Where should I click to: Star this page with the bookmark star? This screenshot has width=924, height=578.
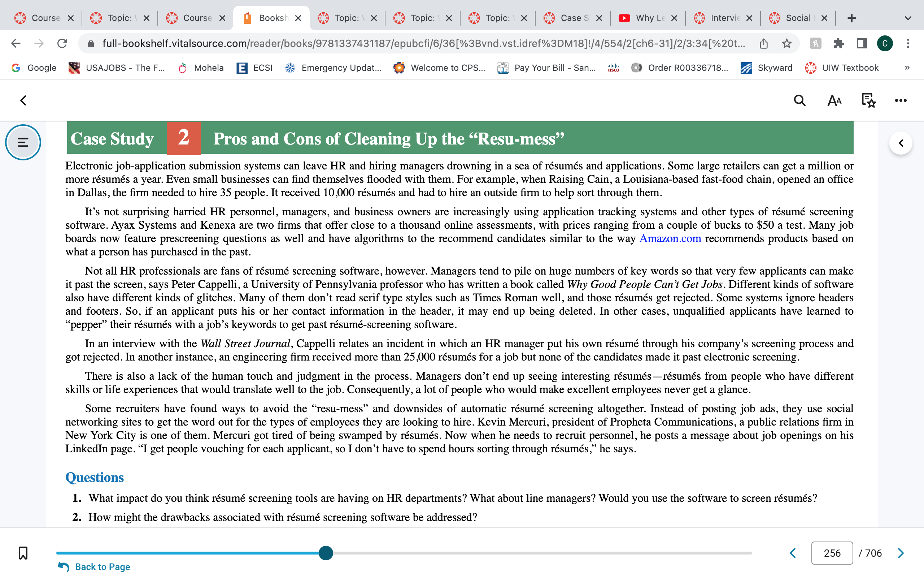[x=786, y=44]
